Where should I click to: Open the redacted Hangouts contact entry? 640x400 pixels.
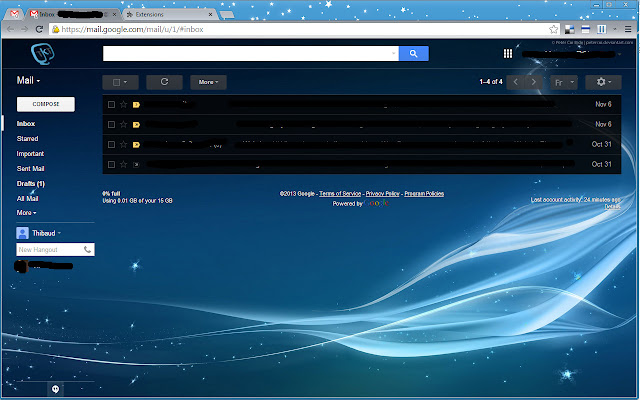point(44,266)
